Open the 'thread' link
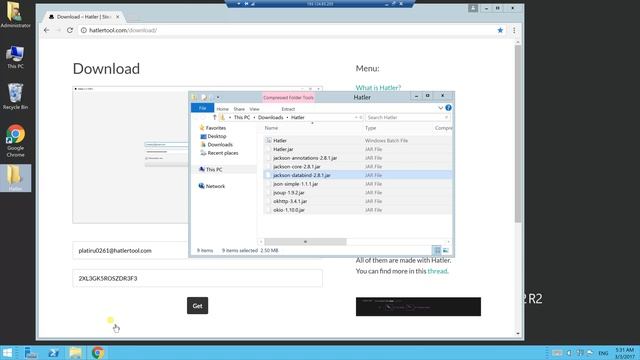 [437, 271]
